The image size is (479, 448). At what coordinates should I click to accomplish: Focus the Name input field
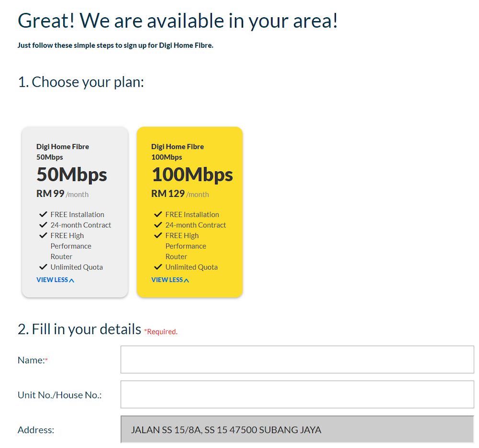pyautogui.click(x=297, y=359)
